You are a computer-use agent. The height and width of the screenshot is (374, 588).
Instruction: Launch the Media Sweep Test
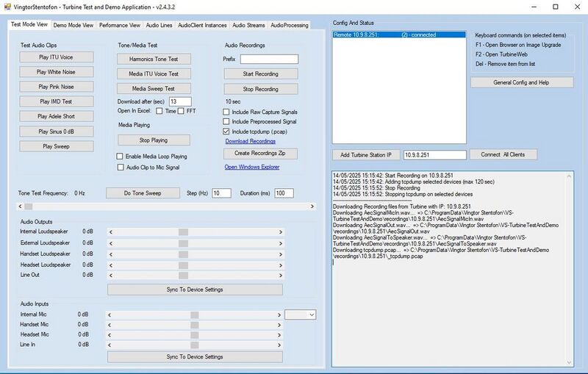coord(154,88)
